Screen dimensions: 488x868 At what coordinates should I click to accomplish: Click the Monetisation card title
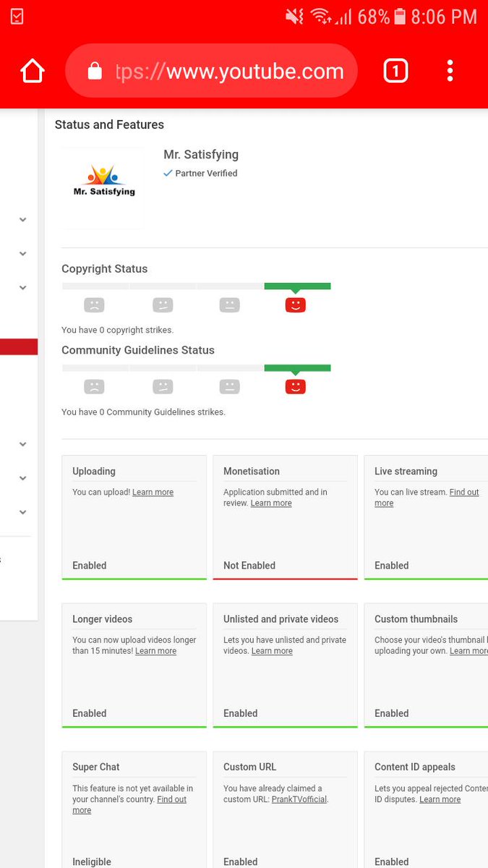[x=252, y=471]
